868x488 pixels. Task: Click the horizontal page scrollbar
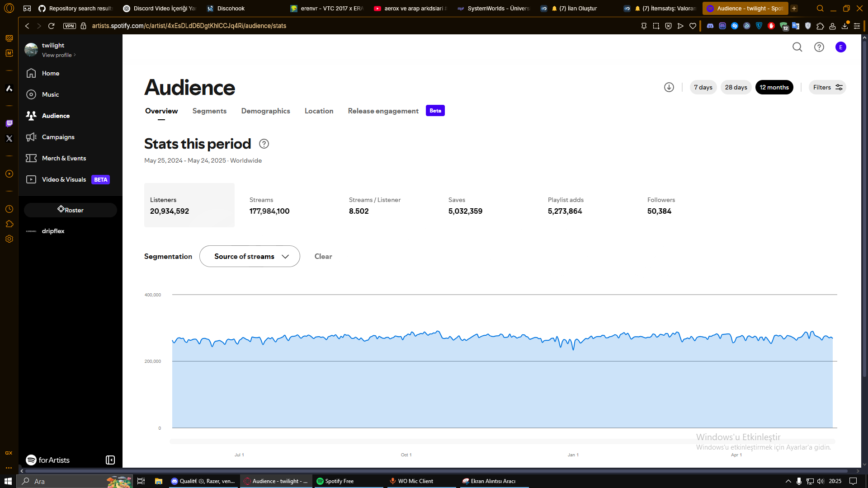coord(436,471)
